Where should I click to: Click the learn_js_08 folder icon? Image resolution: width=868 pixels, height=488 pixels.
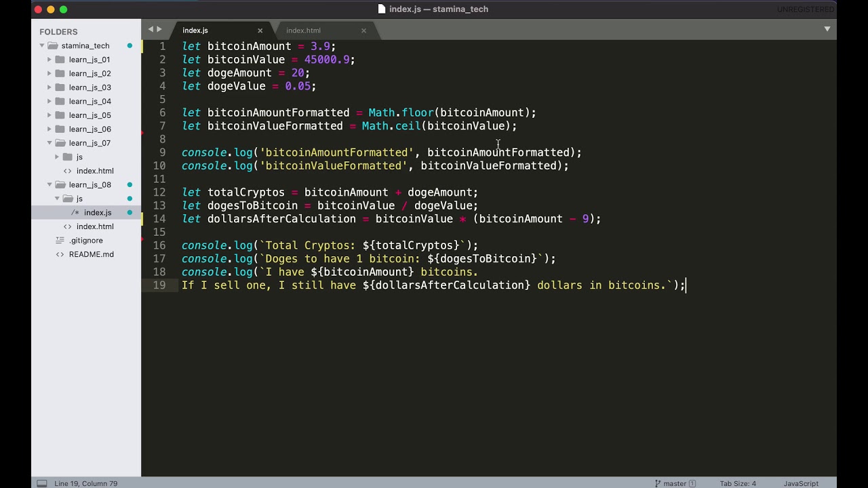(x=60, y=184)
